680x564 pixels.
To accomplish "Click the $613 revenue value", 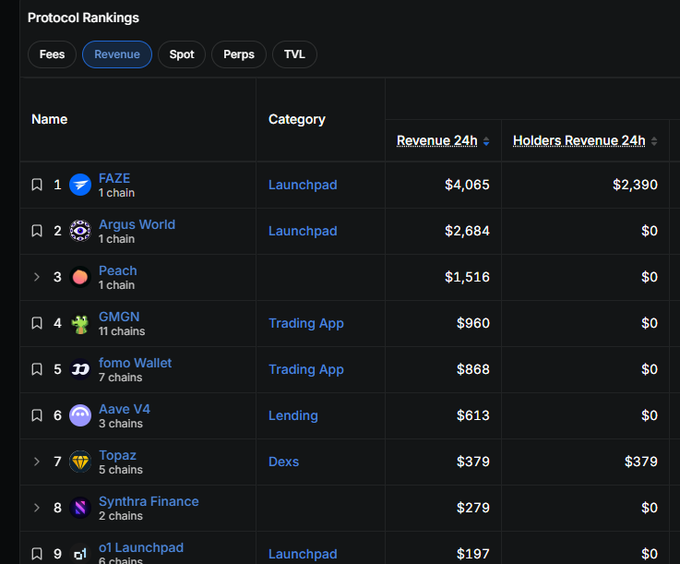I will (x=473, y=416).
